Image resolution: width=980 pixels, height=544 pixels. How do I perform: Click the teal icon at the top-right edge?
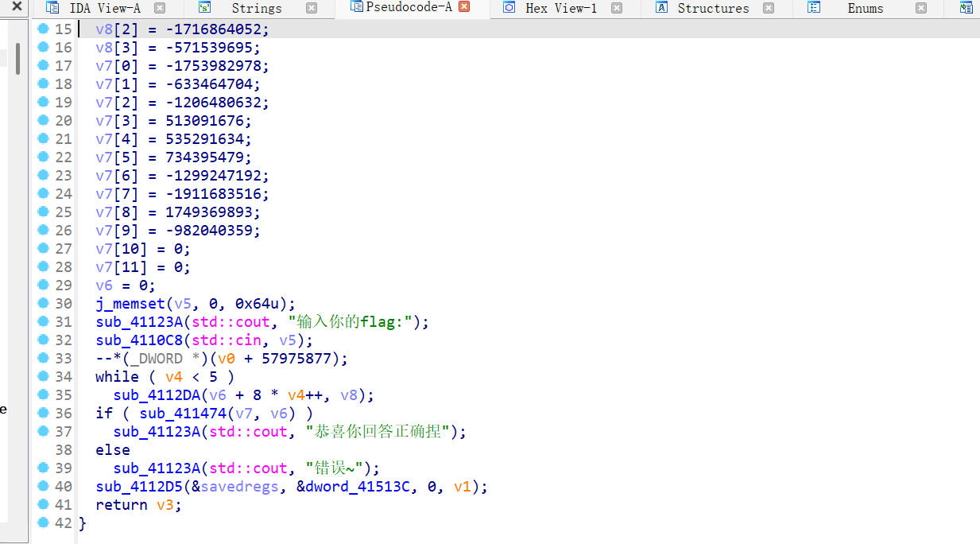[x=968, y=8]
